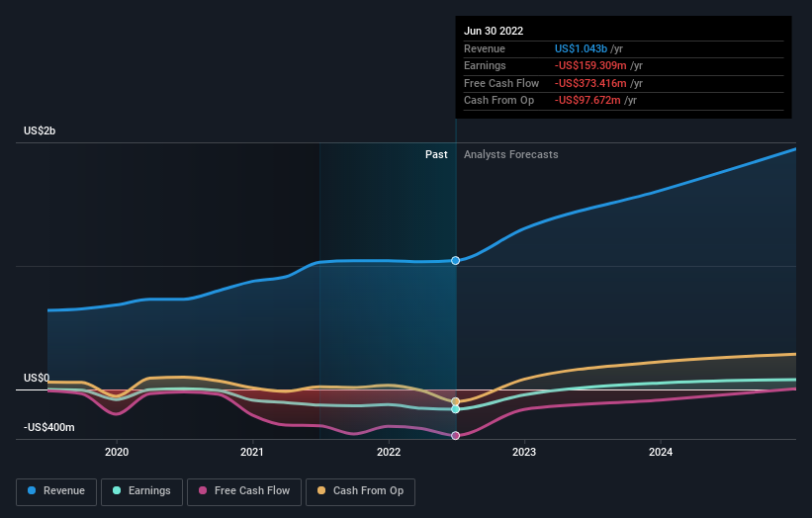Image resolution: width=812 pixels, height=518 pixels.
Task: Click the -US$400m y-axis label
Action: coord(48,427)
